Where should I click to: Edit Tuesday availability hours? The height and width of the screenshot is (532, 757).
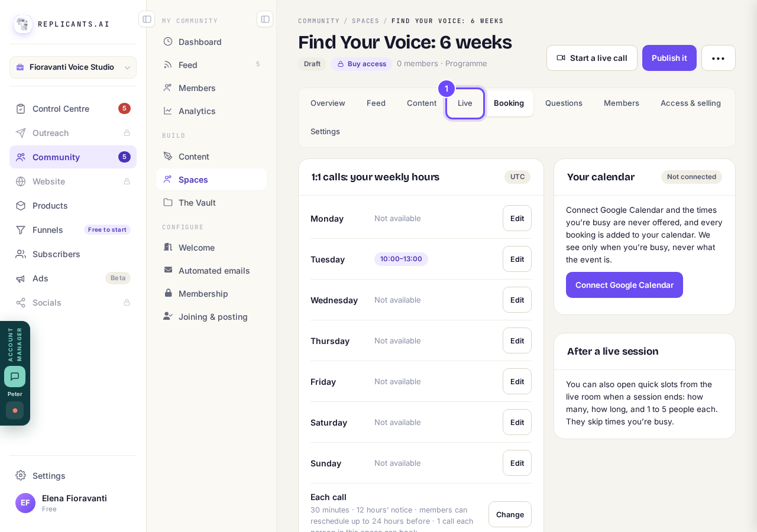coord(517,259)
